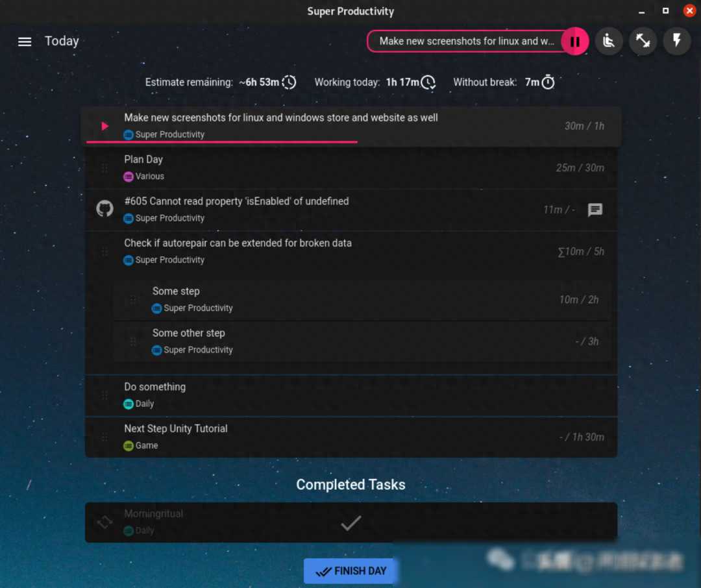
Task: Click drag handle of Some step subtask
Action: 133,300
